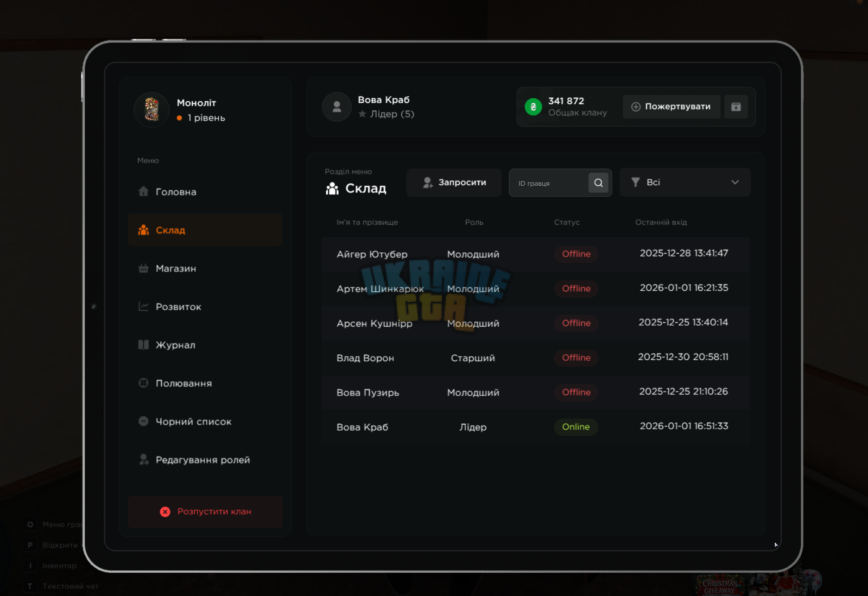The height and width of the screenshot is (596, 868).
Task: Click the minus-circle icon beside Чорний список
Action: (144, 421)
